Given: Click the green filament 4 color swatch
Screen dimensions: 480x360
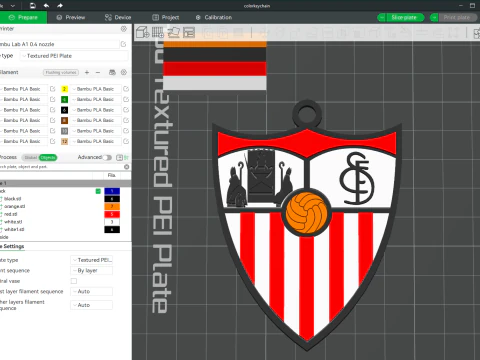Looking at the screenshot, I should click(64, 99).
